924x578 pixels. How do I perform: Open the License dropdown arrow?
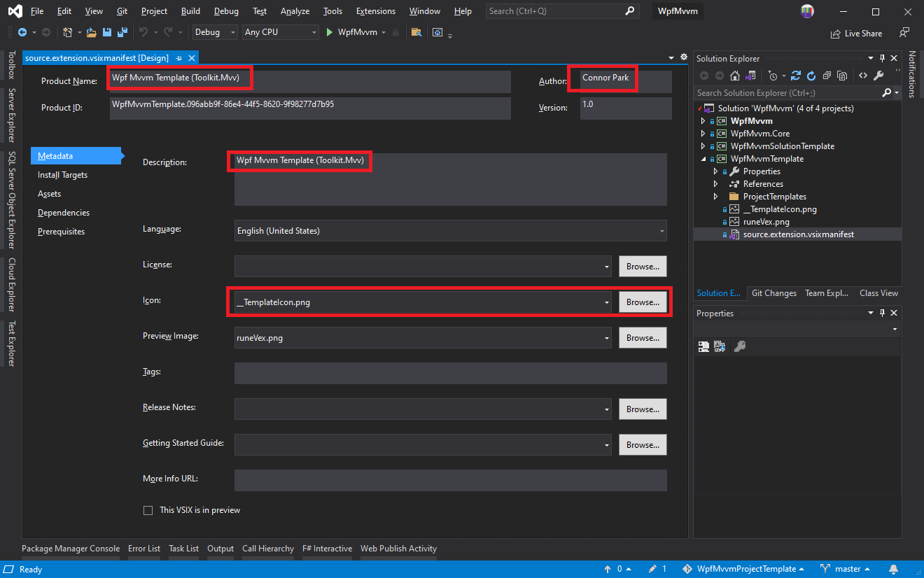pos(606,267)
